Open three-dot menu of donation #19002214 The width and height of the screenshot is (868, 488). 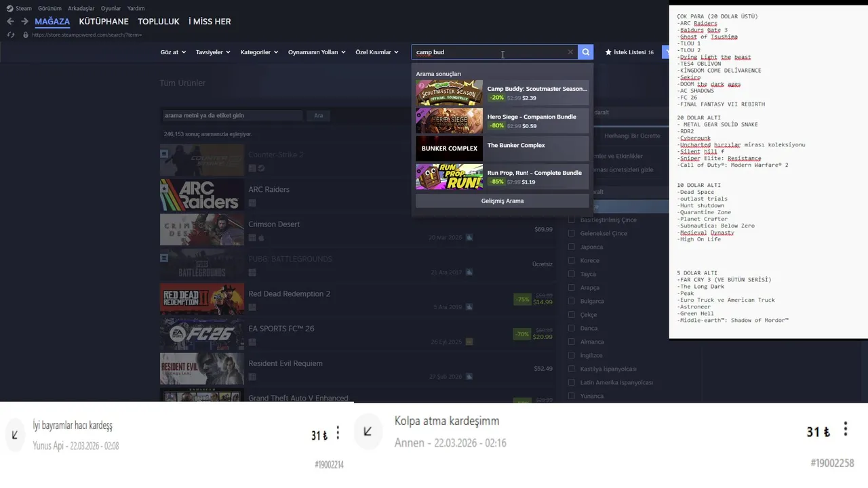338,434
